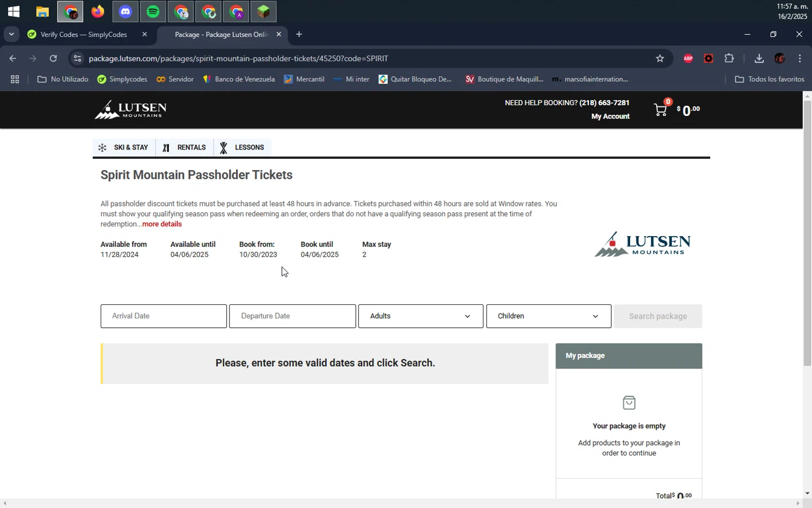Viewport: 812px width, 508px height.
Task: View site information icon in address bar
Action: 77,58
